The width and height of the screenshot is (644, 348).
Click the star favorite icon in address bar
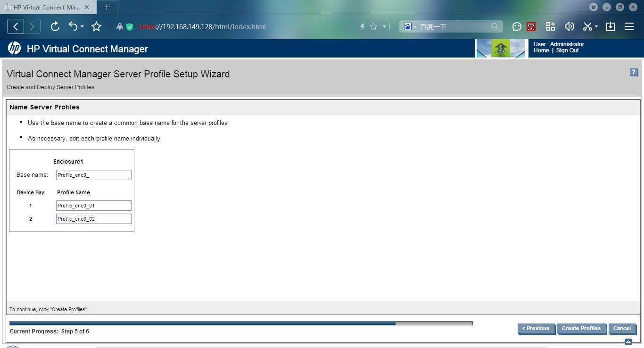[x=374, y=27]
